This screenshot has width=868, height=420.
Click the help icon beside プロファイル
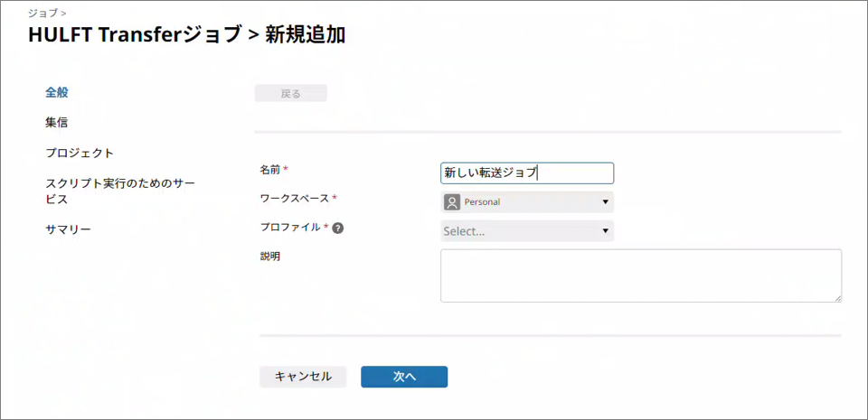pos(337,229)
